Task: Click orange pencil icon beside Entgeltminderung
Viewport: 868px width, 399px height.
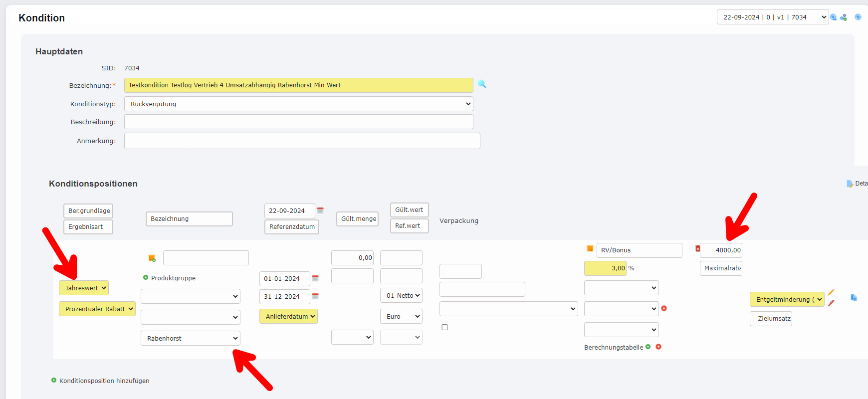Action: (831, 292)
